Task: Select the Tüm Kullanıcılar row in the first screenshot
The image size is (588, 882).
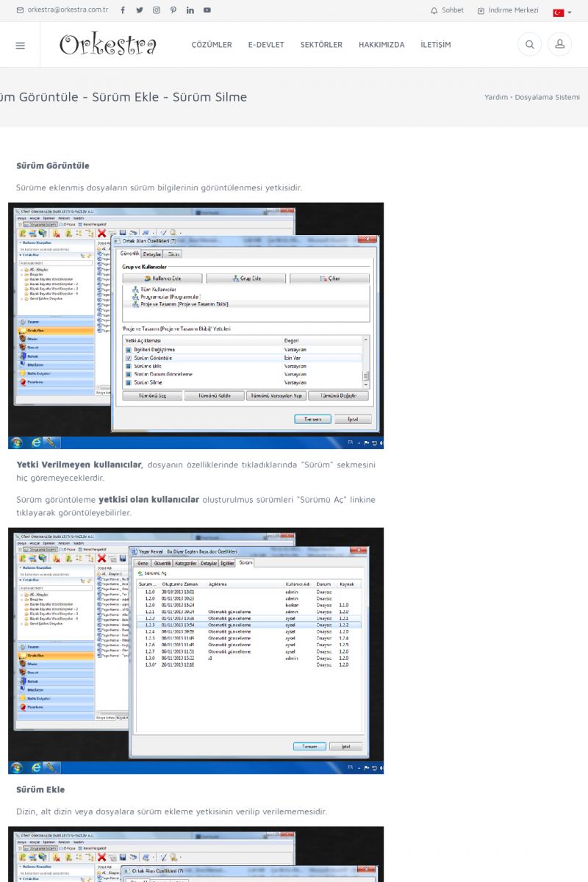Action: click(245, 290)
